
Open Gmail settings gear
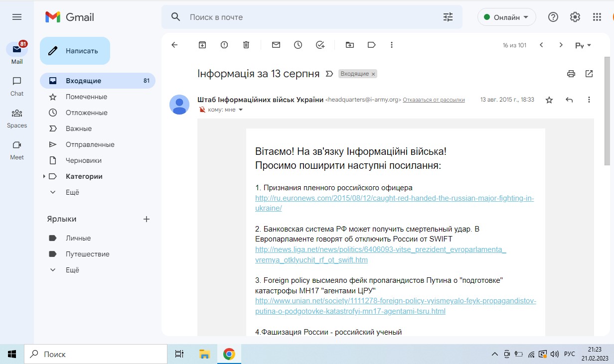(x=575, y=17)
